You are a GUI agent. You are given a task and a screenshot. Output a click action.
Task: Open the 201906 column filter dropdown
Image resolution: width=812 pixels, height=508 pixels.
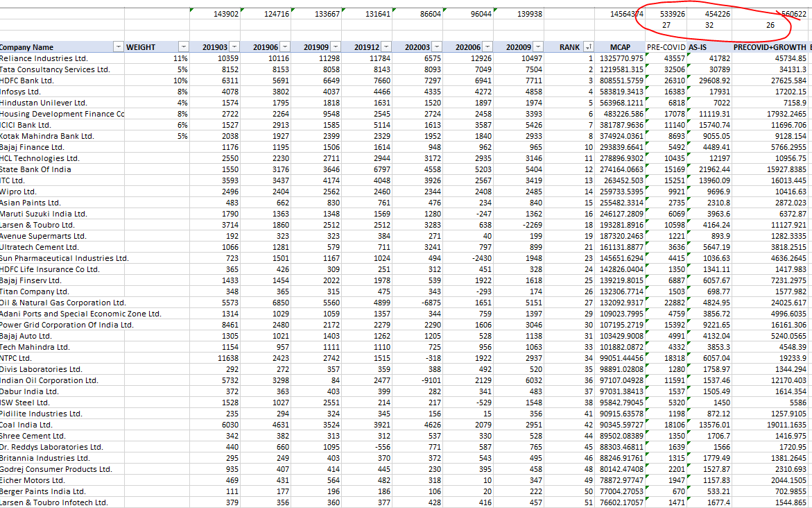tap(285, 47)
